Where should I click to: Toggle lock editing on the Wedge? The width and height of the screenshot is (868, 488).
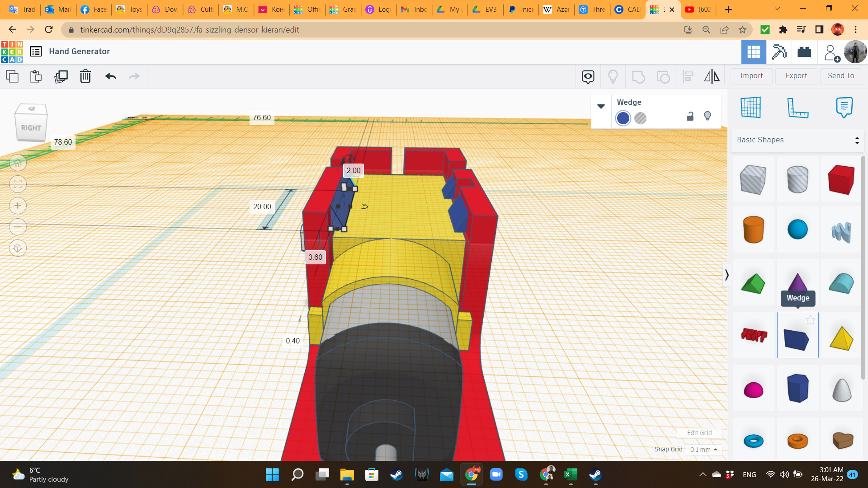[x=690, y=117]
